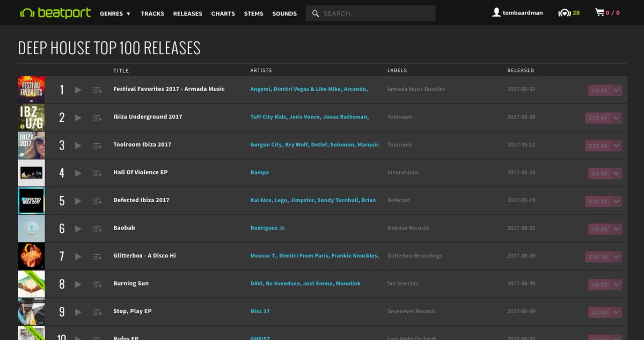Buy Ibiza Underground 2017 for £13.41
Viewport: 644px width, 340px height.
[598, 118]
